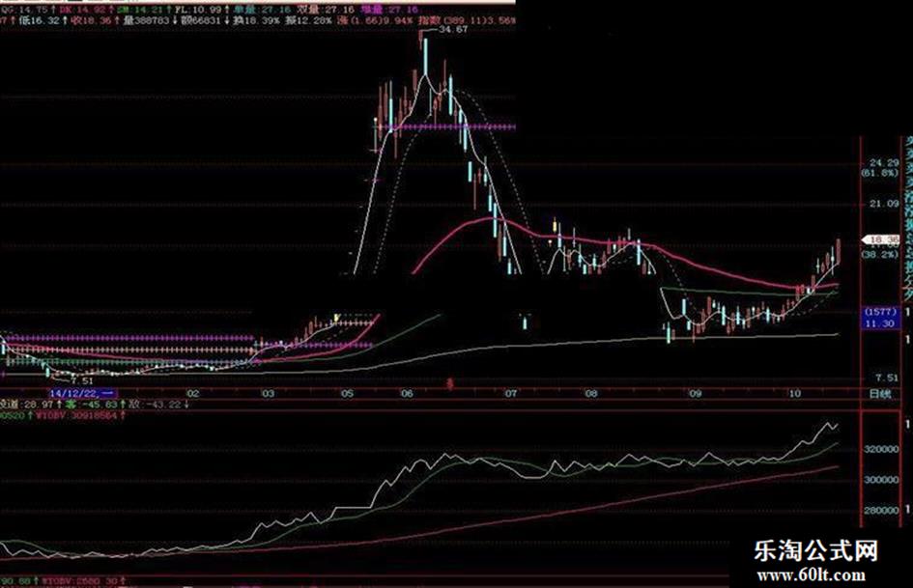
Task: Click the yellow signal marker near month 05
Action: (336, 318)
